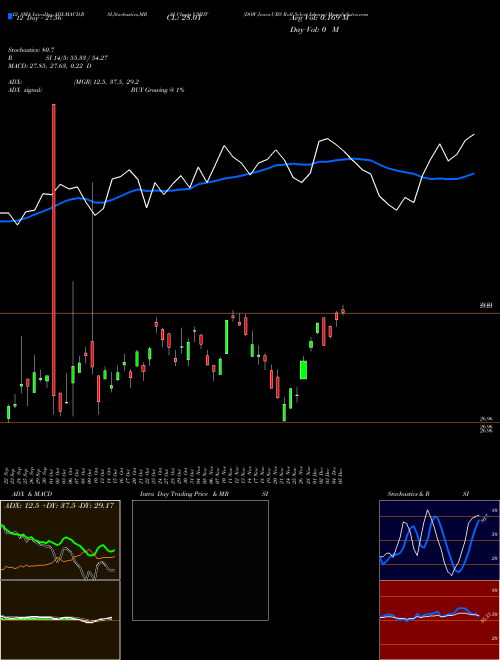Click the 'BUY Growing @ 1%' signal text
The height and width of the screenshot is (660, 500).
click(157, 90)
